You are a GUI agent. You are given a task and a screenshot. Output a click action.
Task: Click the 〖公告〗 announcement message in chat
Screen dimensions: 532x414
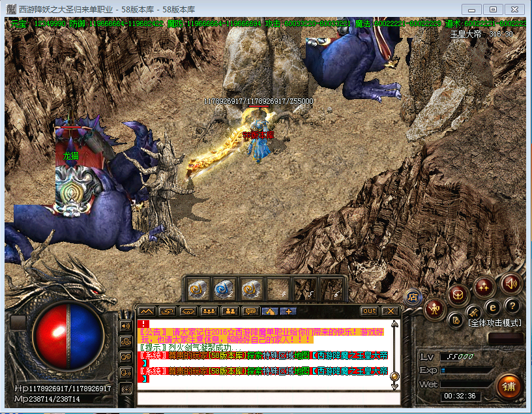coord(262,336)
